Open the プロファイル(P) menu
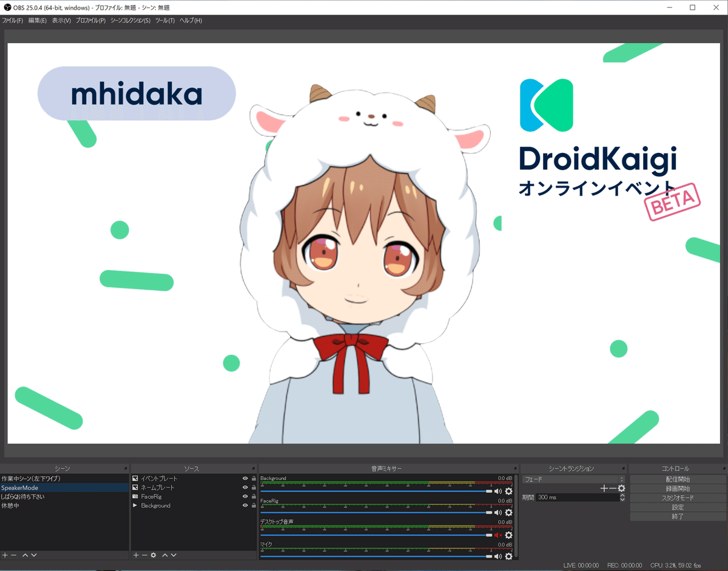This screenshot has width=728, height=571. (x=90, y=21)
